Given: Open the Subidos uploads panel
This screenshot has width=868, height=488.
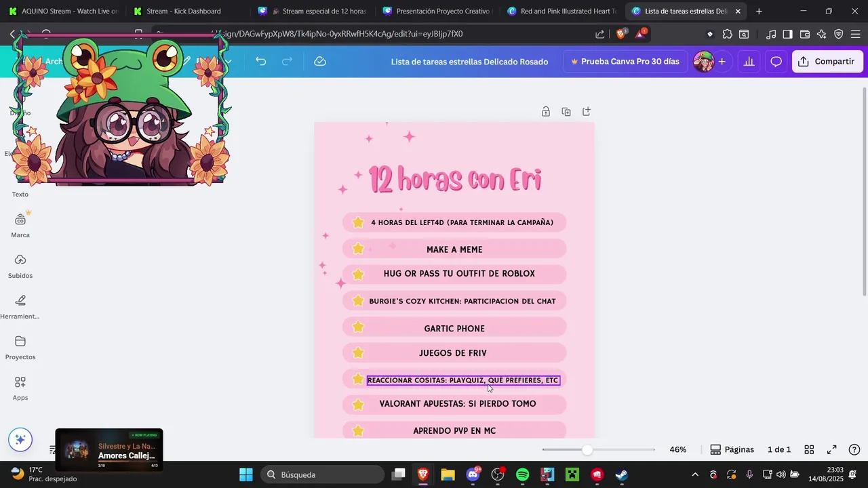Looking at the screenshot, I should coord(20,266).
